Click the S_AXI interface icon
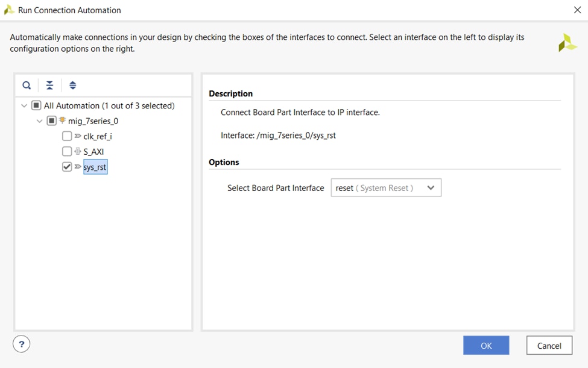Image resolution: width=588 pixels, height=368 pixels. point(78,151)
